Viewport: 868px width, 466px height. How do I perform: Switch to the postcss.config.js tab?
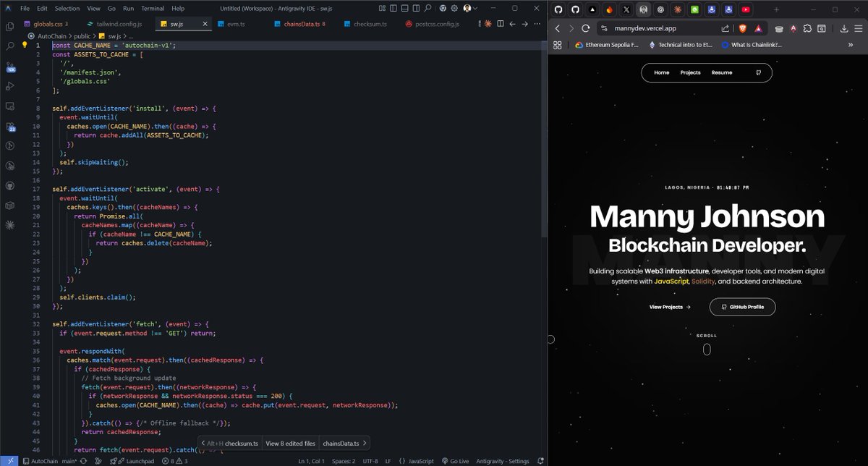pyautogui.click(x=432, y=24)
